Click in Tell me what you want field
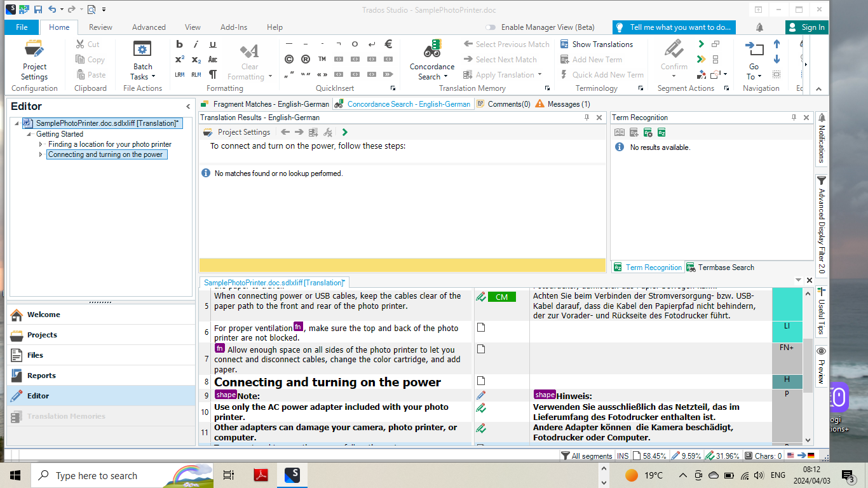 (x=674, y=27)
